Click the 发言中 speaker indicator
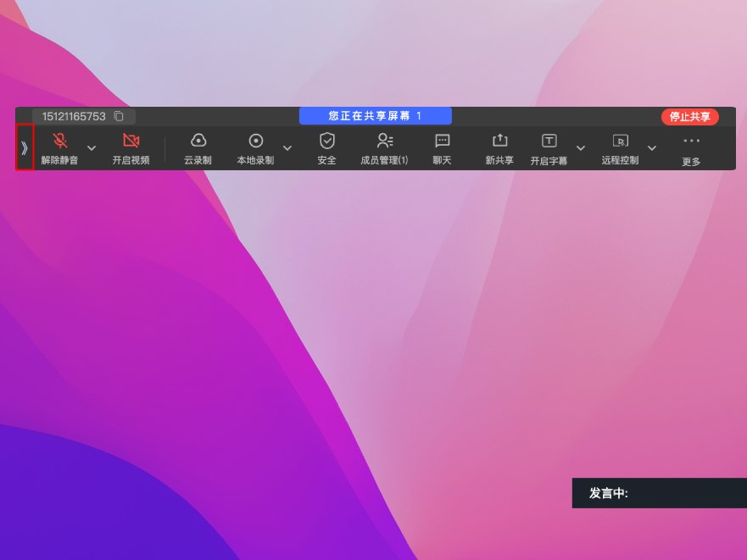Viewport: 747px width, 560px height. (660, 493)
